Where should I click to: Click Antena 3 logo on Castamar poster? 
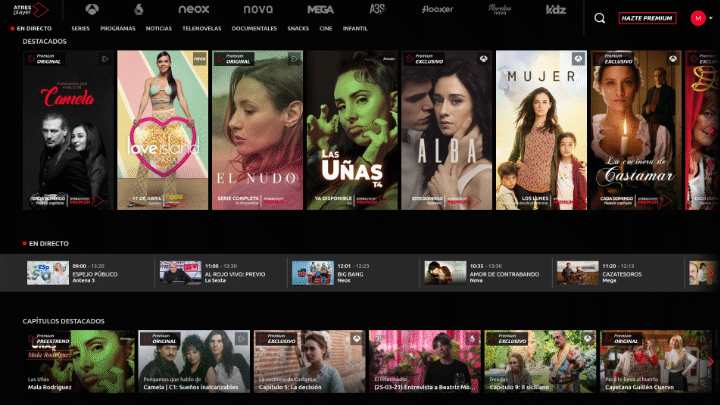pos(673,59)
